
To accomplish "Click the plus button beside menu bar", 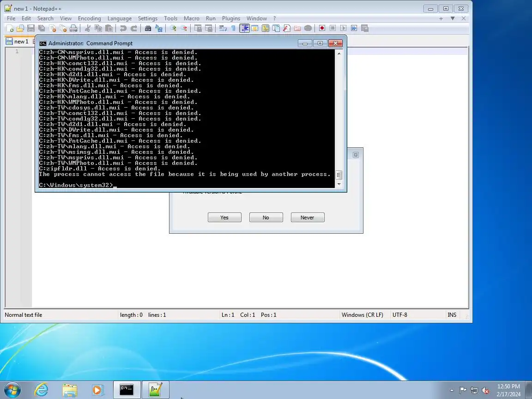I will [441, 18].
